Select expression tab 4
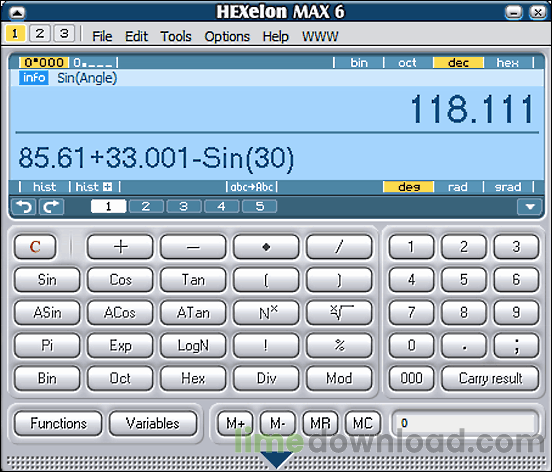552x472 pixels. [x=221, y=206]
